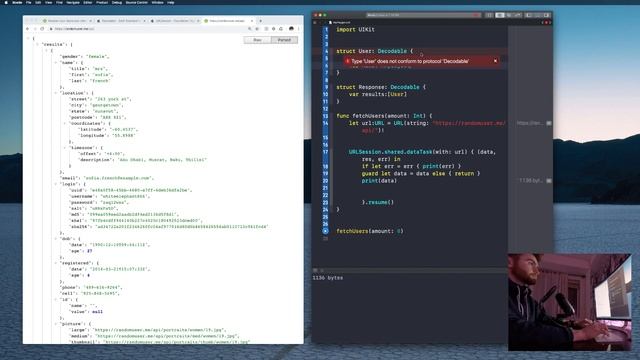Toggle the navigator panel
This screenshot has width=640, height=360.
pos(529,15)
